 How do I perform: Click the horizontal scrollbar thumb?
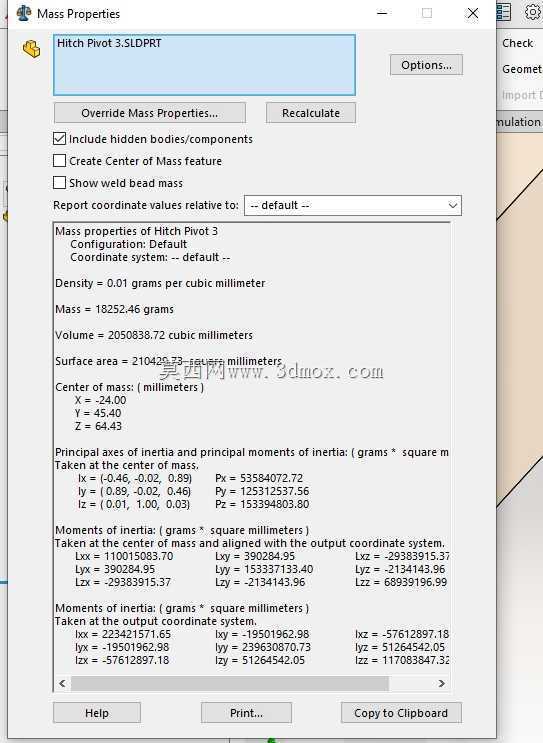tap(230, 683)
